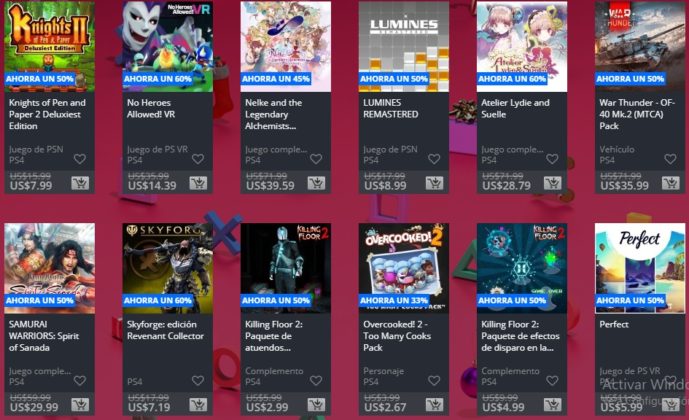The image size is (689, 420).
Task: Add Killing Floor 2 efectos de disparo to cart
Action: [552, 405]
